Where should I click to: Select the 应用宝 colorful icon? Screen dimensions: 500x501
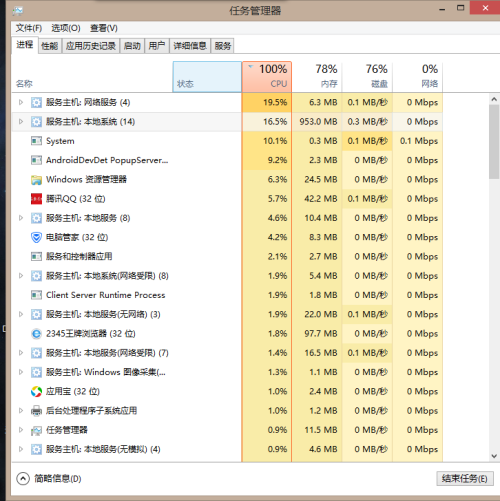(36, 391)
